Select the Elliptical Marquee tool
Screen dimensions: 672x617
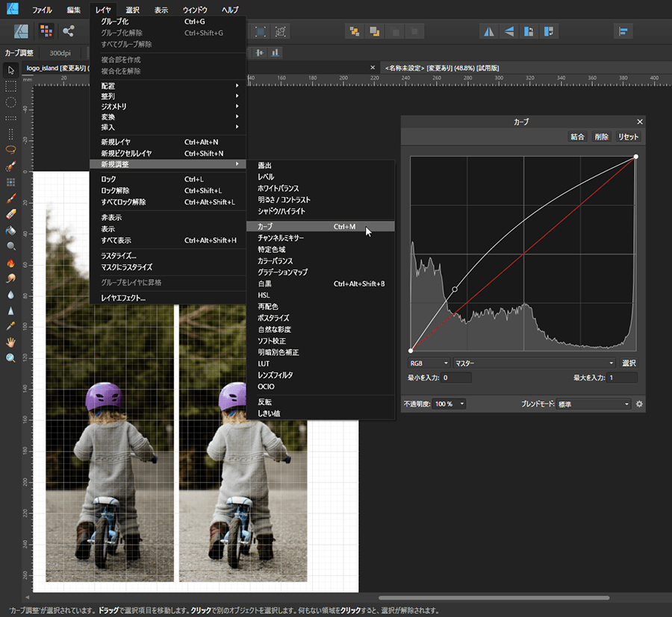pos(10,102)
